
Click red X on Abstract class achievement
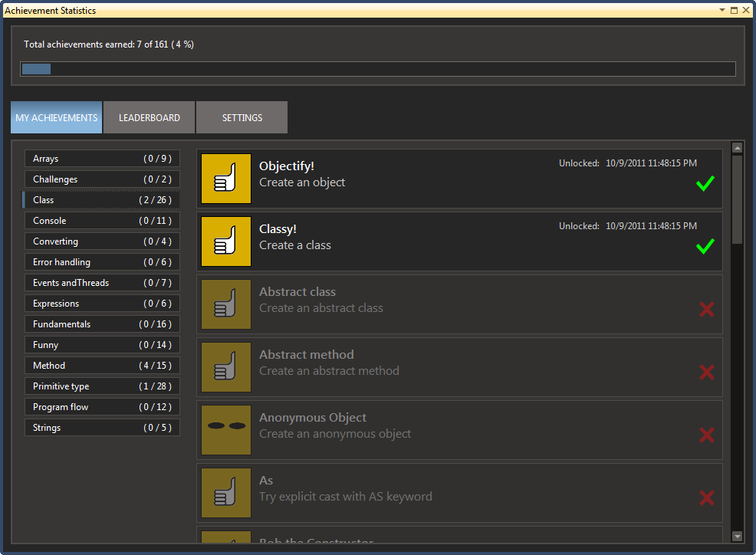point(706,309)
